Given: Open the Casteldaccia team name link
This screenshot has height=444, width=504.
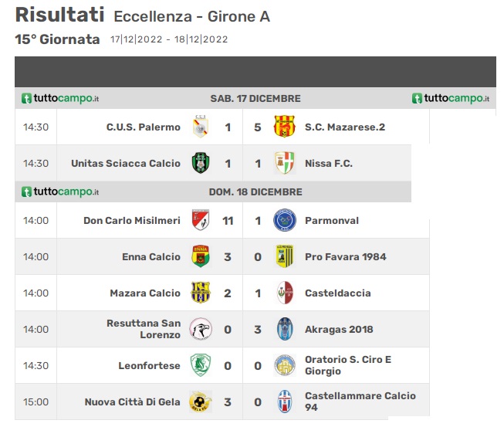Looking at the screenshot, I should pos(337,293).
